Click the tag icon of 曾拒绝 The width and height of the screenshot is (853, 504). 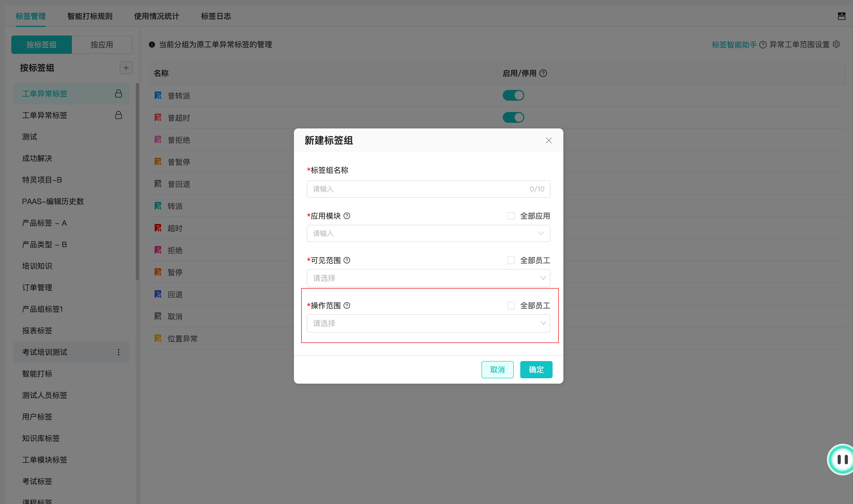pyautogui.click(x=158, y=139)
